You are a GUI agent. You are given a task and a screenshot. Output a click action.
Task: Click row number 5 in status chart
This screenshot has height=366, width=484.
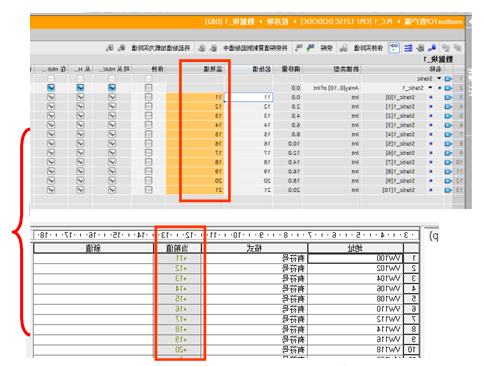point(411,299)
